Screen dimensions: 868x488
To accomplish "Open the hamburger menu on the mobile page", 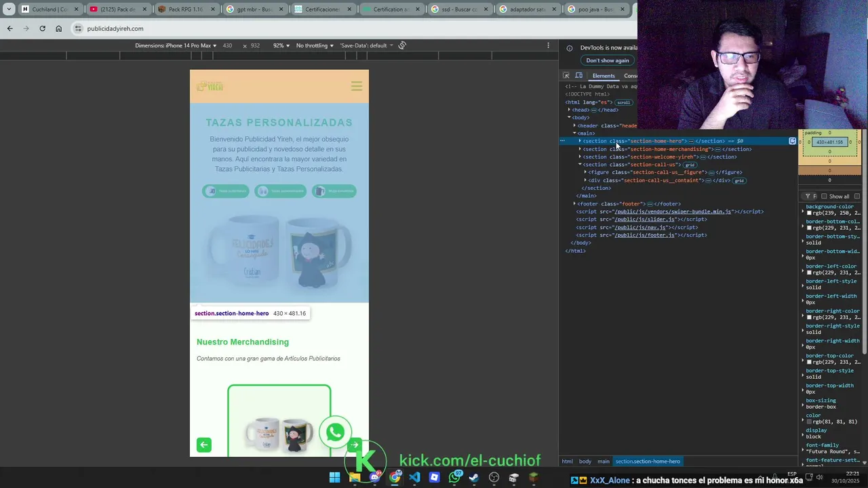I will 357,86.
